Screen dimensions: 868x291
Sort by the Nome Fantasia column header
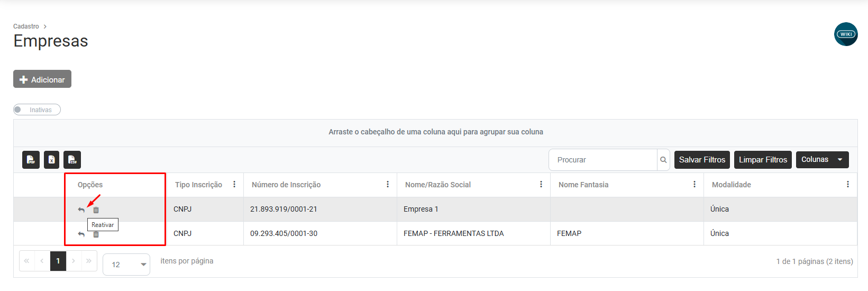click(x=583, y=185)
